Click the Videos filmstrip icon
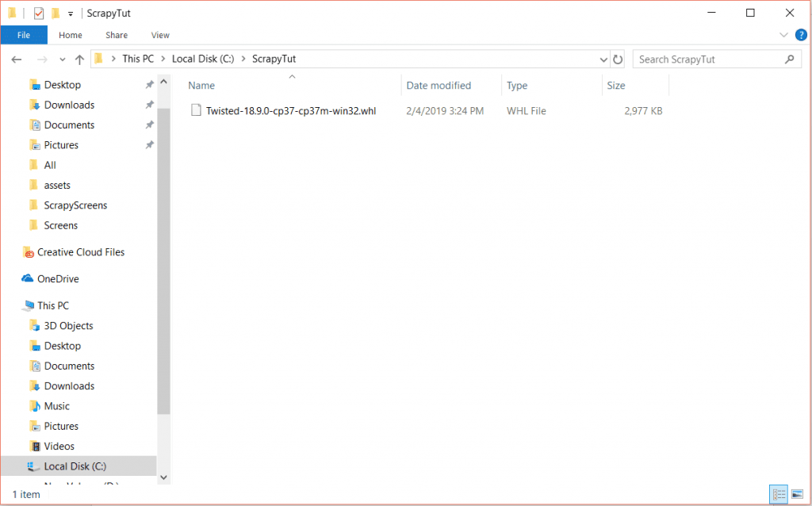 tap(35, 447)
